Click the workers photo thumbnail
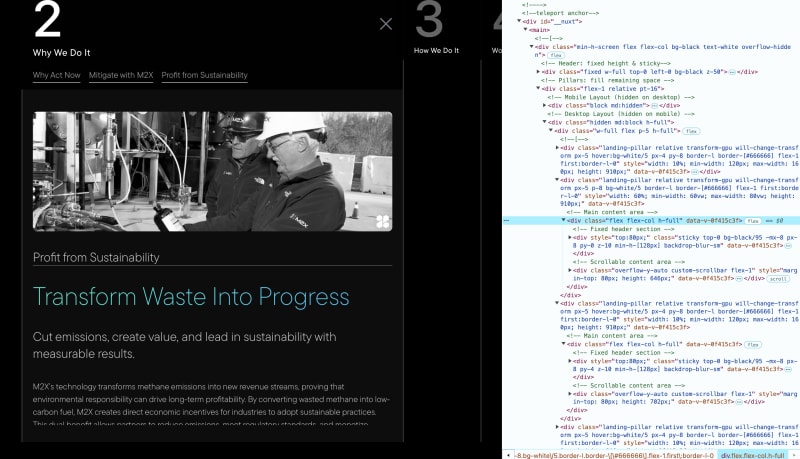This screenshot has width=800, height=459. tap(213, 171)
